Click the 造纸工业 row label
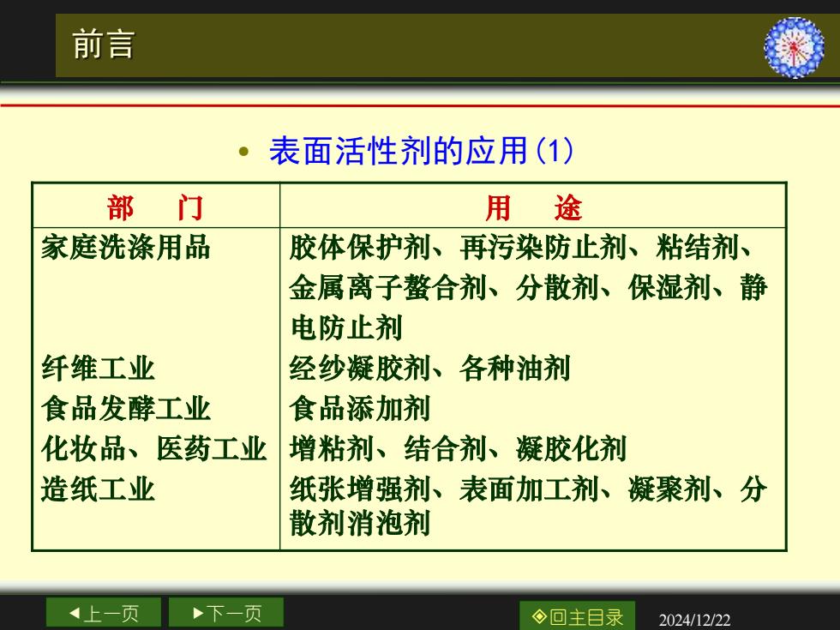This screenshot has width=840, height=630. 98,489
